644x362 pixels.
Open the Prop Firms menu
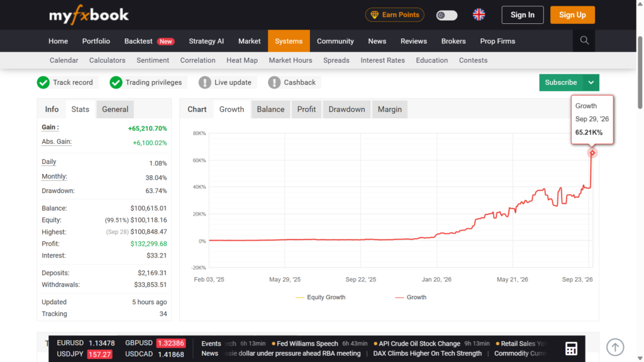click(x=497, y=41)
